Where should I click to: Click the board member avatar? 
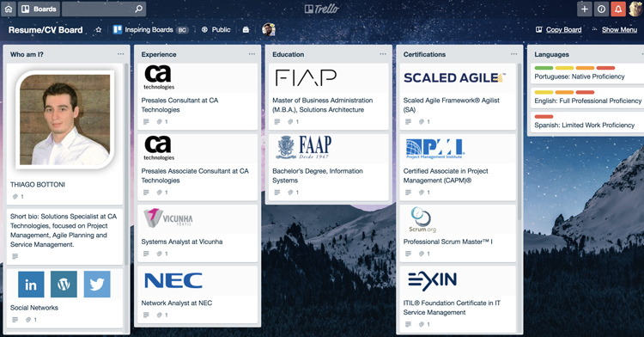point(268,29)
